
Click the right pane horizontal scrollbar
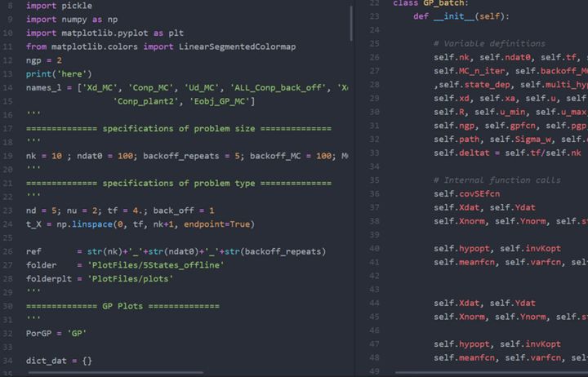tap(474, 373)
